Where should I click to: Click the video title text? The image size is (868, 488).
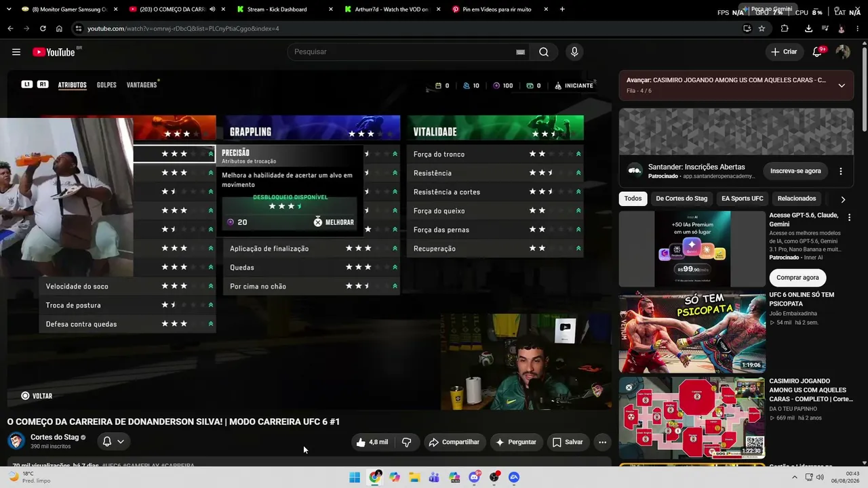(x=174, y=422)
